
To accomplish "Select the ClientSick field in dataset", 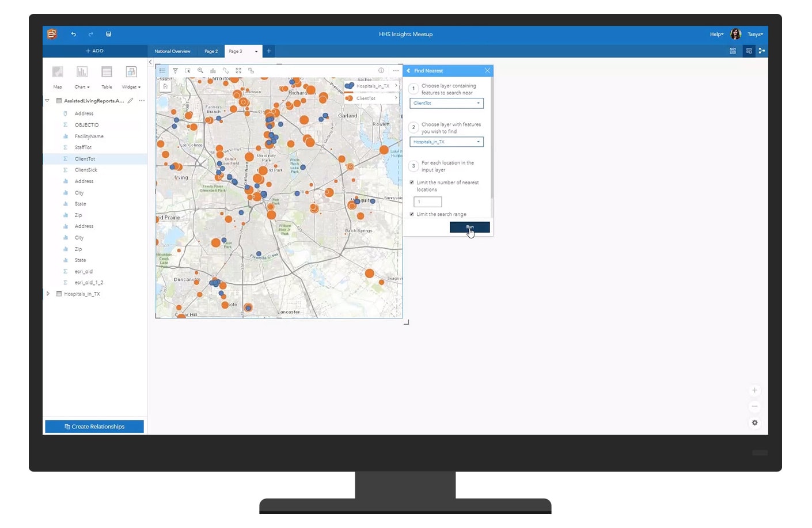I will (x=86, y=170).
